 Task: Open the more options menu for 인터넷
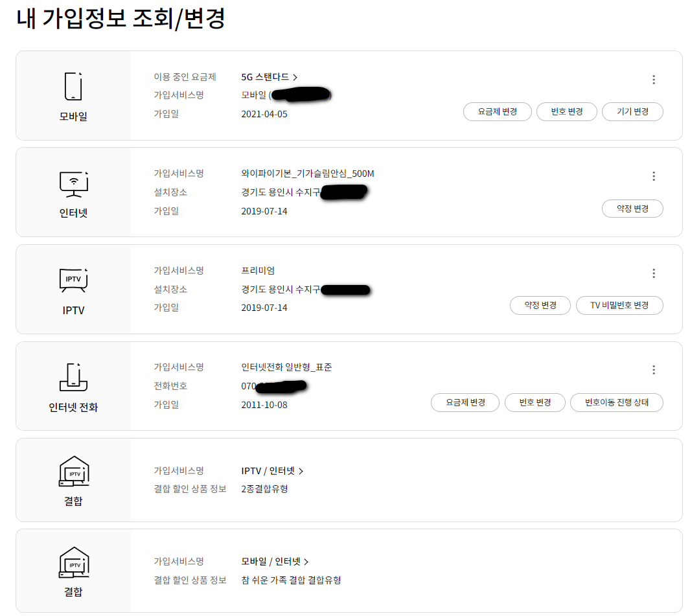(653, 176)
